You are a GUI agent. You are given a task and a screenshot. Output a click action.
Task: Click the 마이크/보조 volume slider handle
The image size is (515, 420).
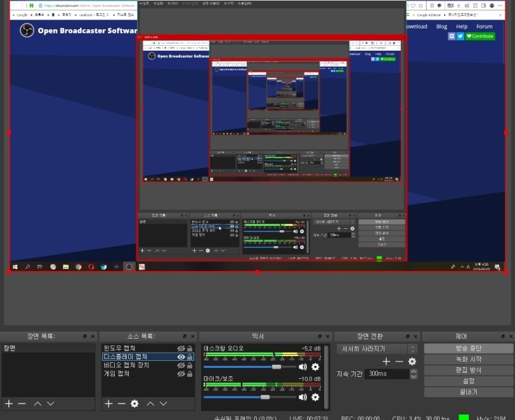[265, 397]
